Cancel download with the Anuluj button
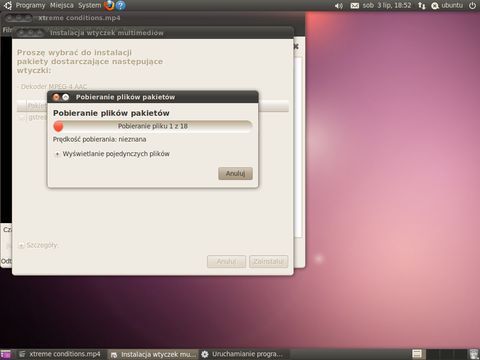Screen dimensions: 480x360 pos(235,173)
